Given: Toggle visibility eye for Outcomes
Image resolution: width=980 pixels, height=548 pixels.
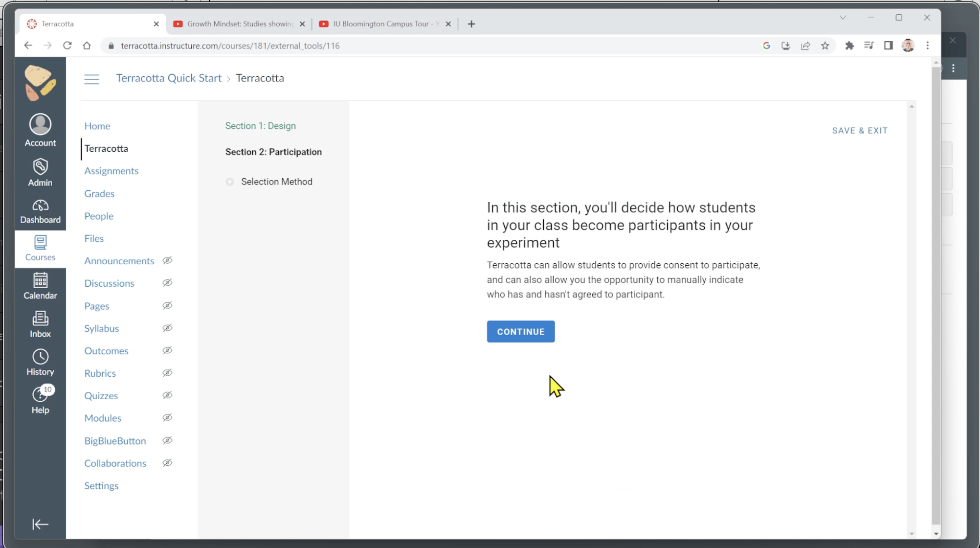Looking at the screenshot, I should point(167,350).
